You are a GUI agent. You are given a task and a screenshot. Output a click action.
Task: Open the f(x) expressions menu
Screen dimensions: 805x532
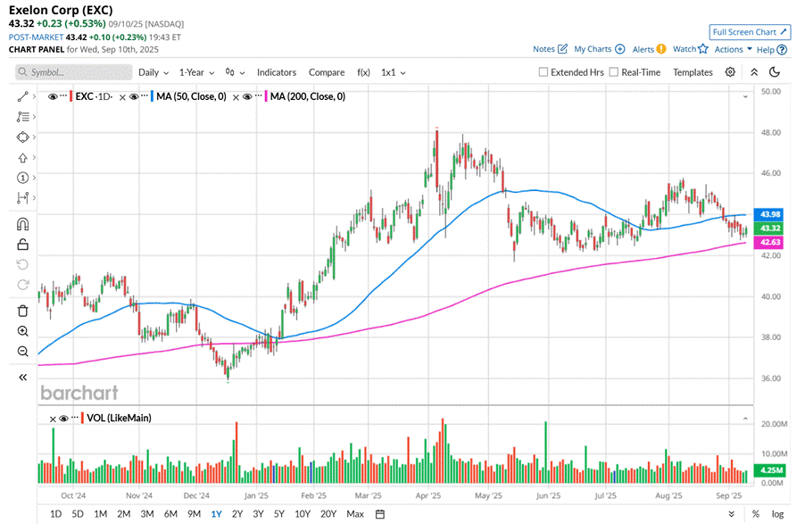(x=363, y=72)
